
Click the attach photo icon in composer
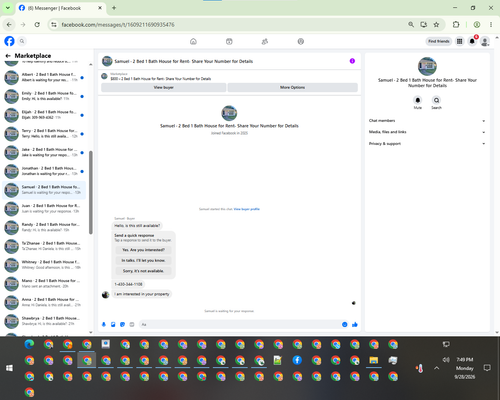[x=113, y=324]
